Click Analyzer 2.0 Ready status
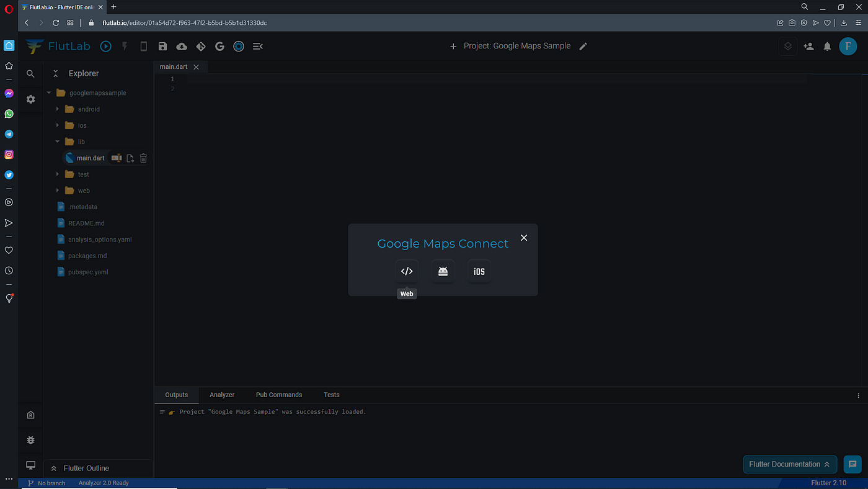This screenshot has width=868, height=489. 104,483
